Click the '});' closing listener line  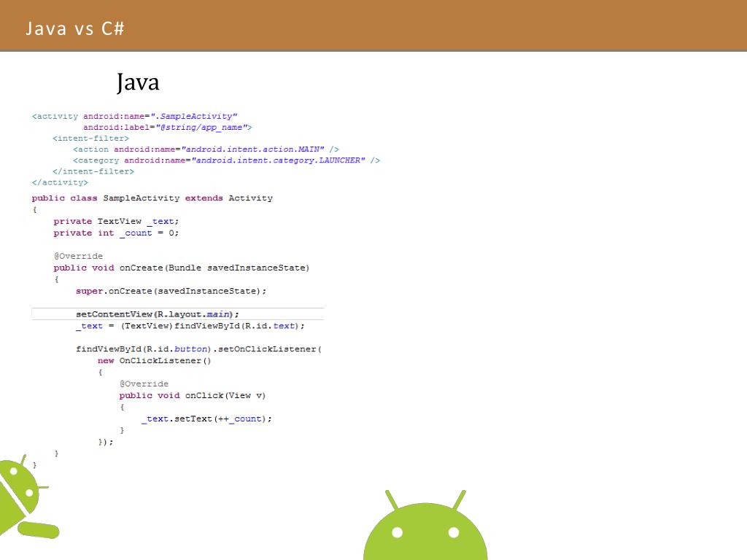coord(106,443)
